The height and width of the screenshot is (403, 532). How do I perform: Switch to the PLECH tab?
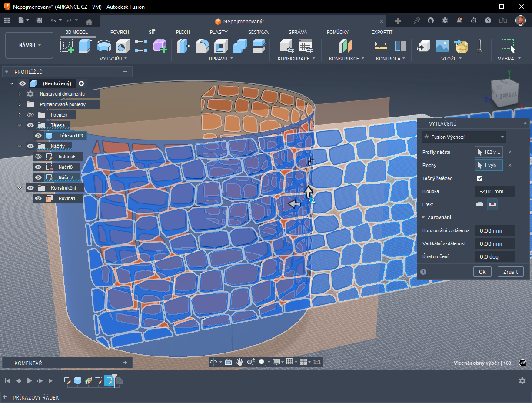pos(183,32)
